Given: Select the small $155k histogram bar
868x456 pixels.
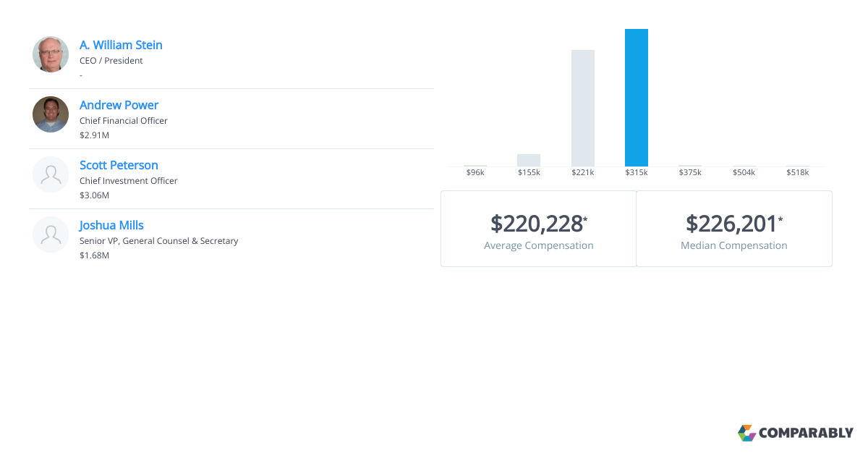Looking at the screenshot, I should 529,159.
